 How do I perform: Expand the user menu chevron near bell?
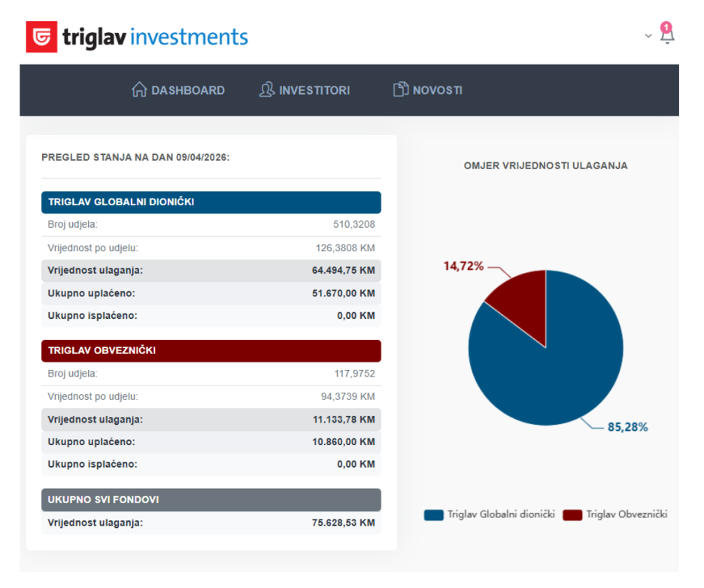pyautogui.click(x=648, y=36)
